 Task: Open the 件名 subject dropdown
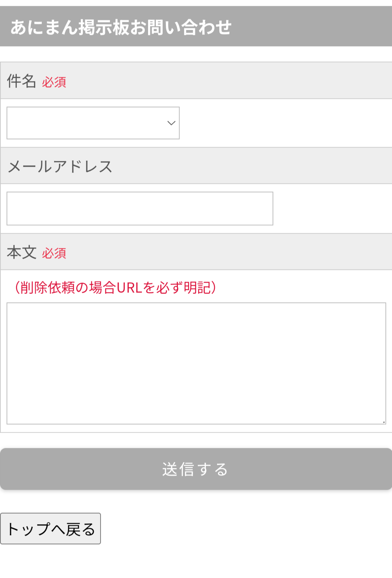tap(93, 123)
